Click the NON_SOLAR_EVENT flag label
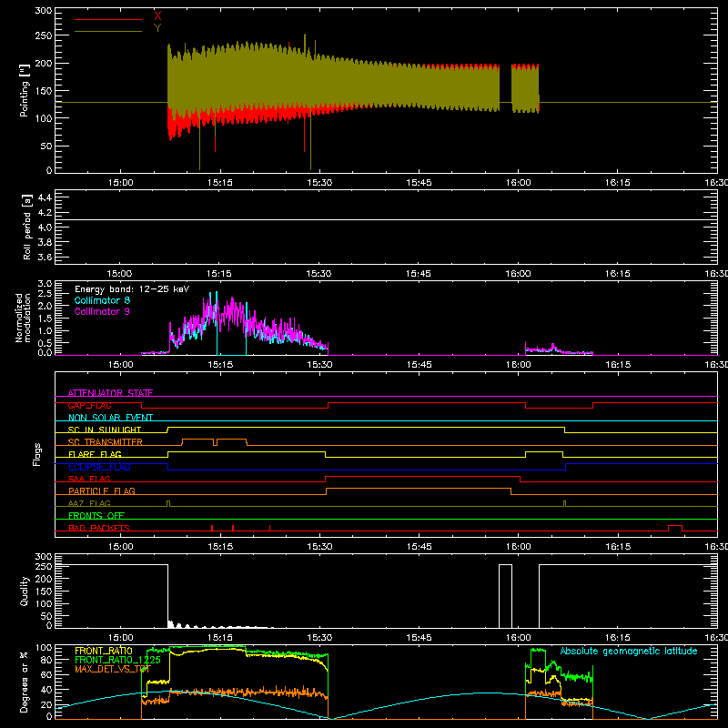 tap(110, 418)
